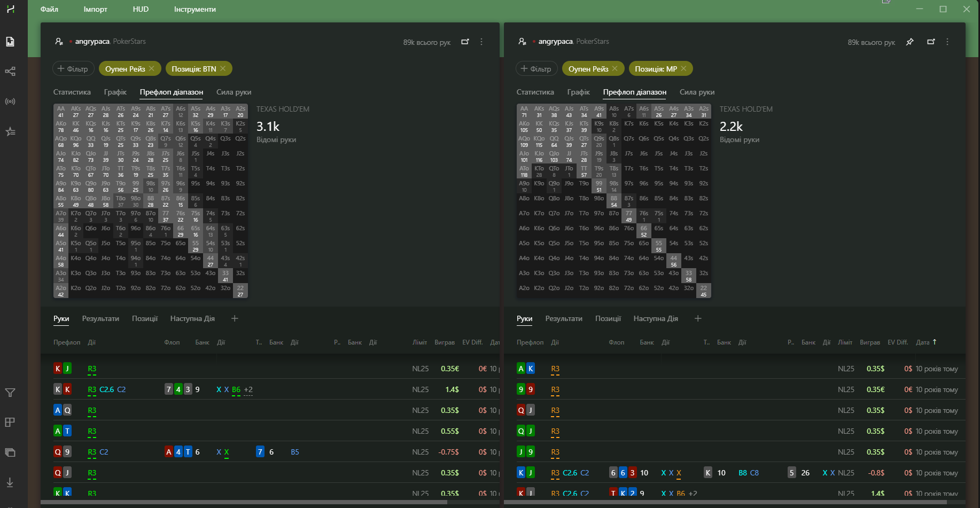Remove the Позиція: MP filter chip
The height and width of the screenshot is (508, 980).
683,68
